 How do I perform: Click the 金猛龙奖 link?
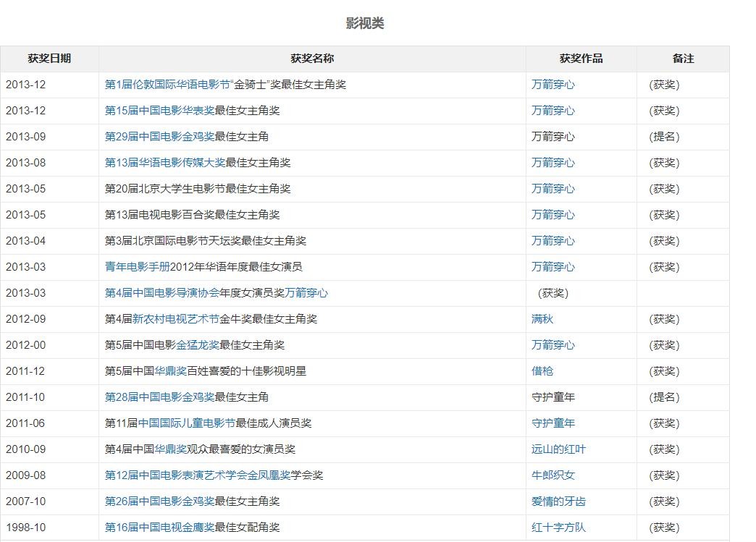(x=198, y=345)
